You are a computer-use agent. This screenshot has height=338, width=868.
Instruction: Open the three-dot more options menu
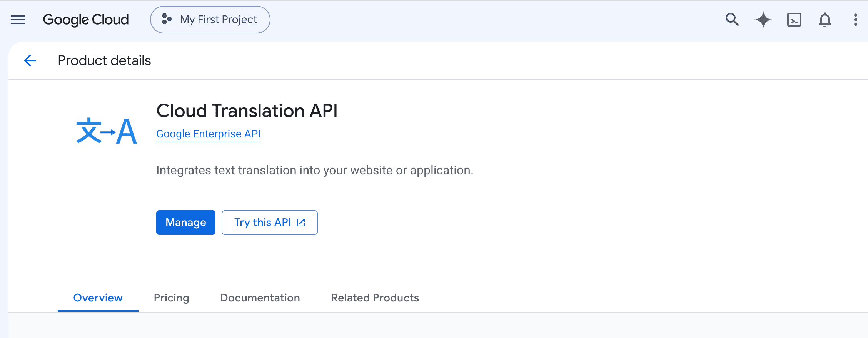click(x=856, y=20)
